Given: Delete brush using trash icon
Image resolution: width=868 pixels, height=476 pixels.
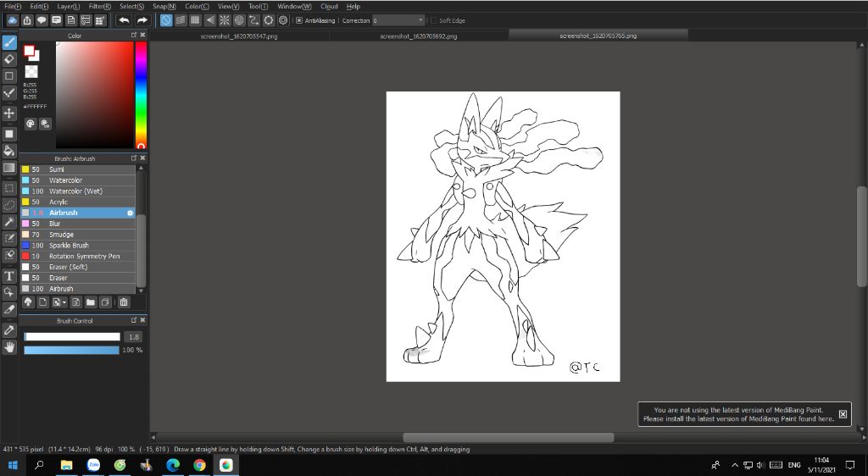Looking at the screenshot, I should 124,302.
